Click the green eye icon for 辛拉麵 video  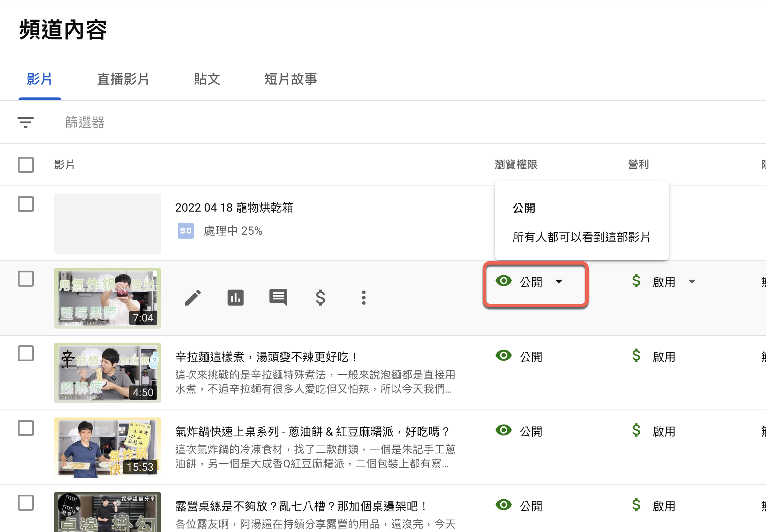503,356
